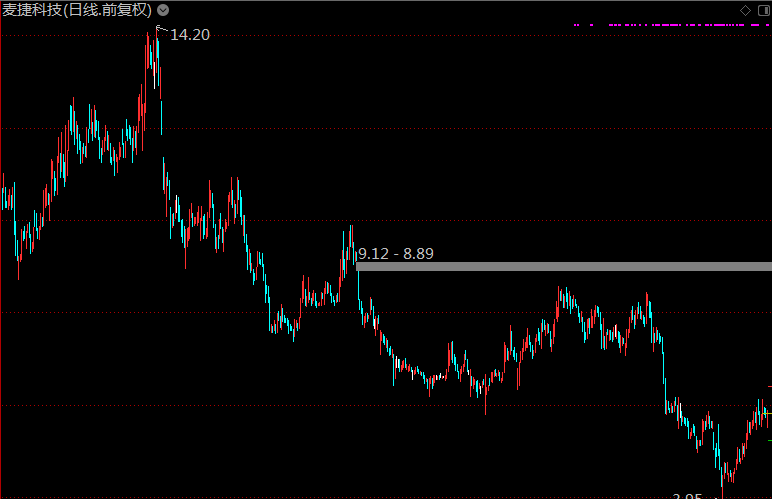Screen dimensions: 772x499
Task: Click the "9.12 - 8.89" gap range label
Action: (x=396, y=254)
